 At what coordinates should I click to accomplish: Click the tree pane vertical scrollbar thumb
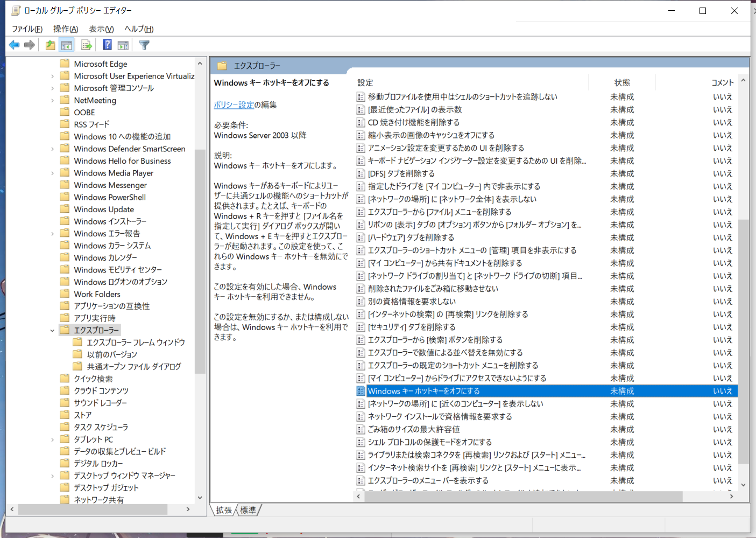coord(200,261)
